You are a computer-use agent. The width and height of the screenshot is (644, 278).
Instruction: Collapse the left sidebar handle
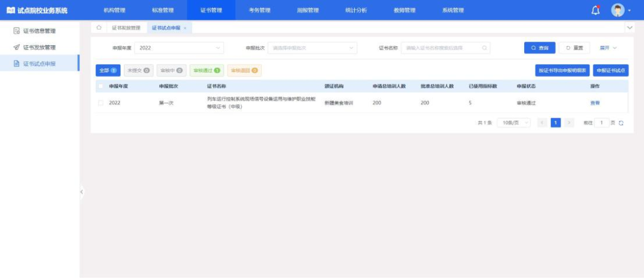pos(82,192)
